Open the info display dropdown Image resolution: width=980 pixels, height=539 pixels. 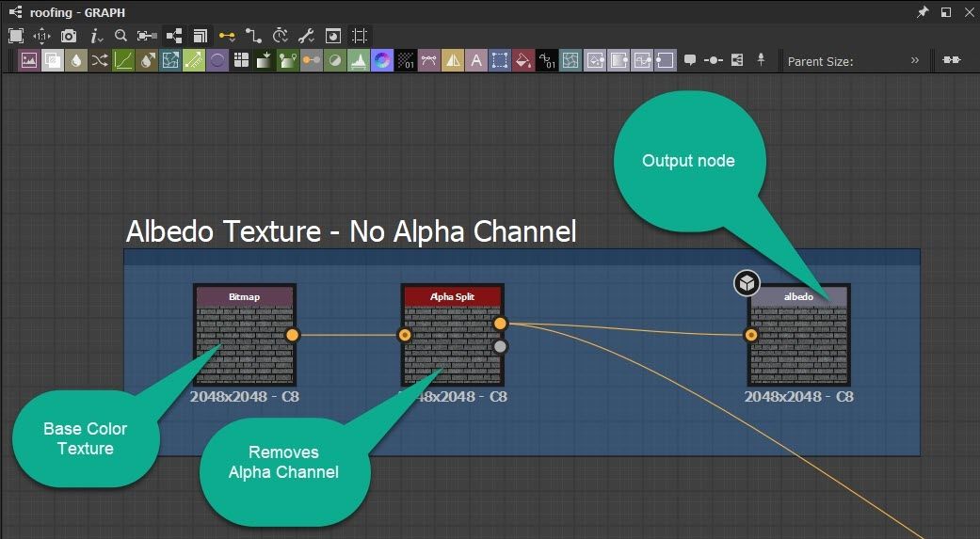[96, 36]
